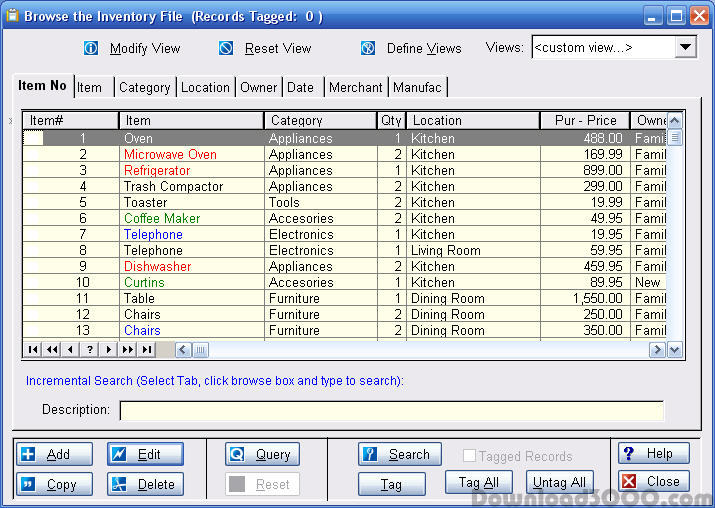Click the Description search field

[391, 410]
